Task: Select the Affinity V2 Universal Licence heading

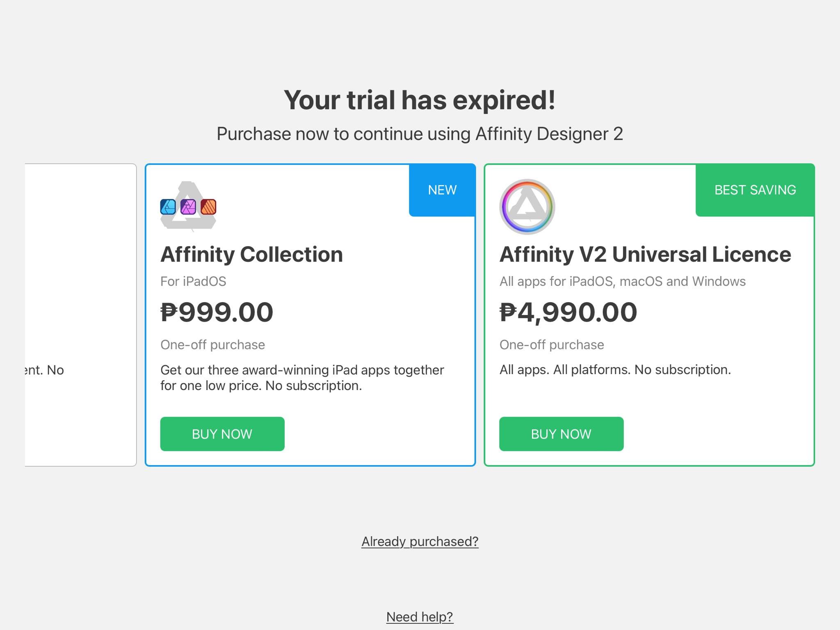Action: (645, 254)
